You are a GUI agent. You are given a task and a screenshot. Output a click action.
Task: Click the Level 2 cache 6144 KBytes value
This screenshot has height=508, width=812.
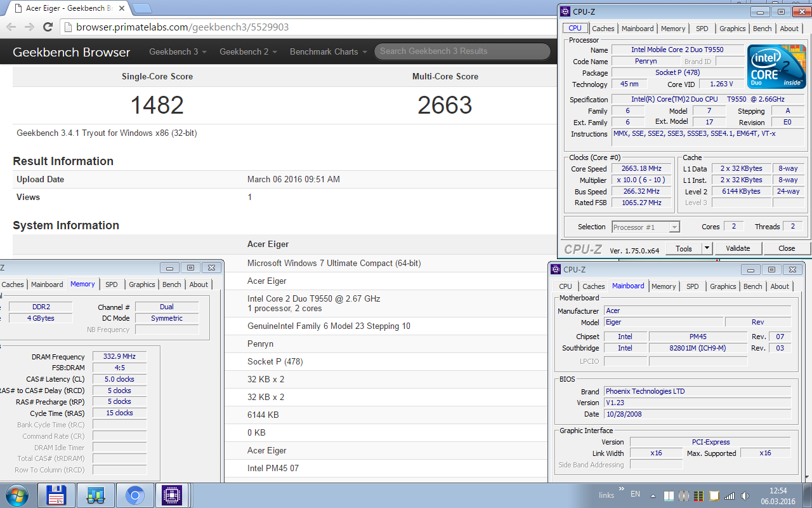coord(741,191)
